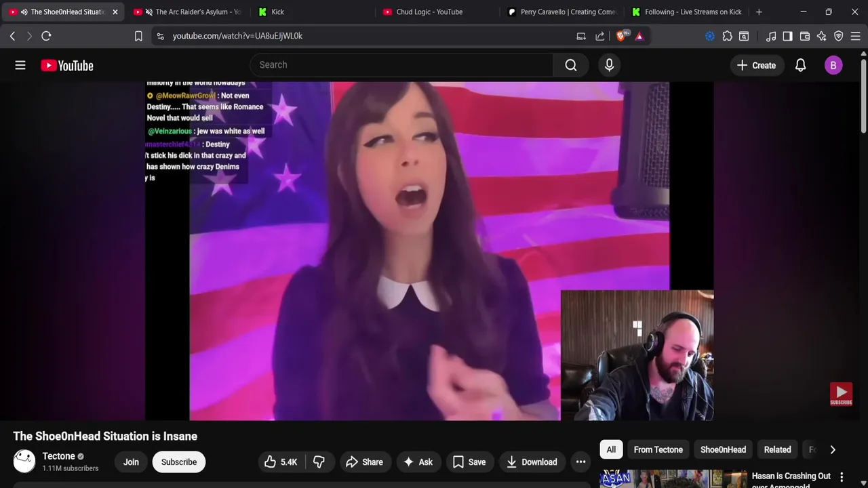Click the YouTube search input field

coord(402,65)
